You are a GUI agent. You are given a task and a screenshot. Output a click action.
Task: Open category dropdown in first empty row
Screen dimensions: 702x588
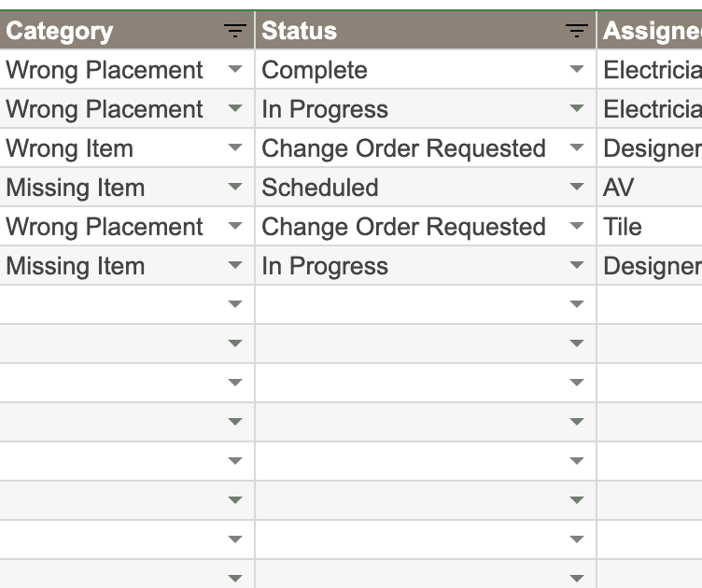235,304
